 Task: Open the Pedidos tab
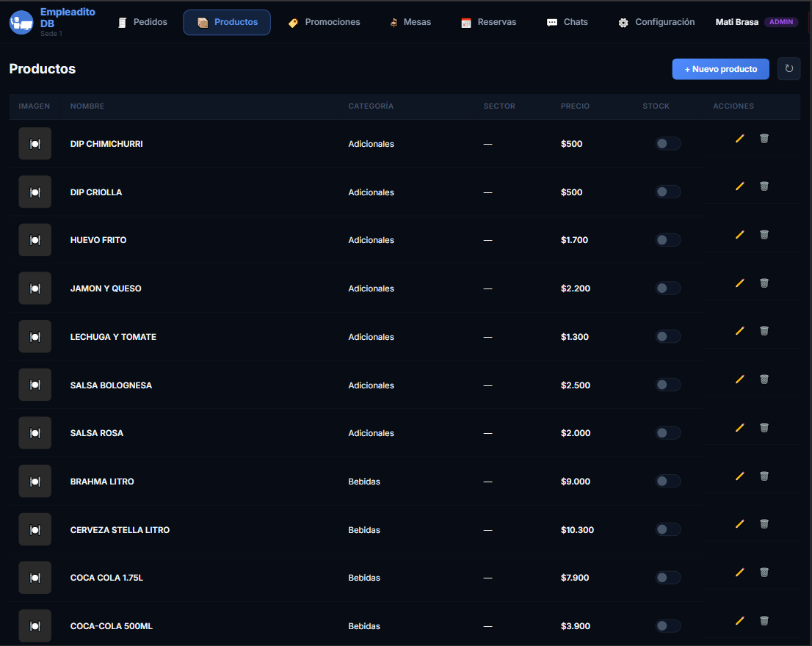click(x=142, y=22)
